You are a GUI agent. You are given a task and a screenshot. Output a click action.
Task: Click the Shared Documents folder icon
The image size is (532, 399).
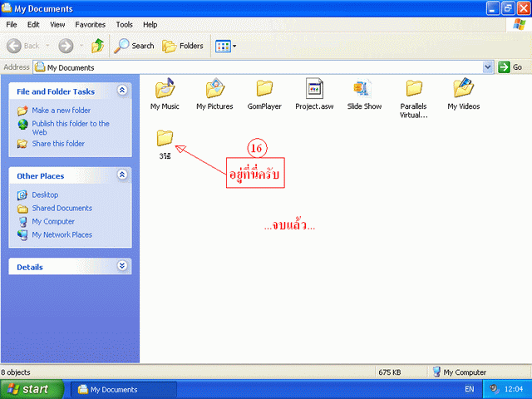(x=22, y=209)
